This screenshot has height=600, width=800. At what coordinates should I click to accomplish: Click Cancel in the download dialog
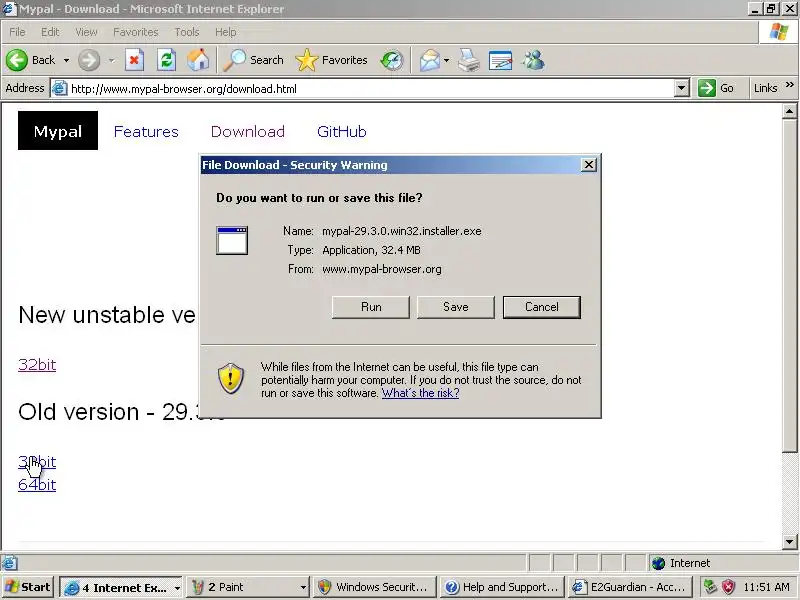pos(542,307)
